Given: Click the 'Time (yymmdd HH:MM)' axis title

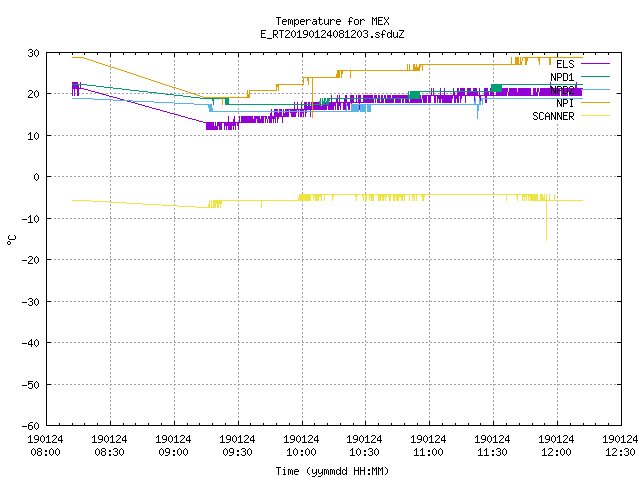Looking at the screenshot, I should click(x=332, y=471).
